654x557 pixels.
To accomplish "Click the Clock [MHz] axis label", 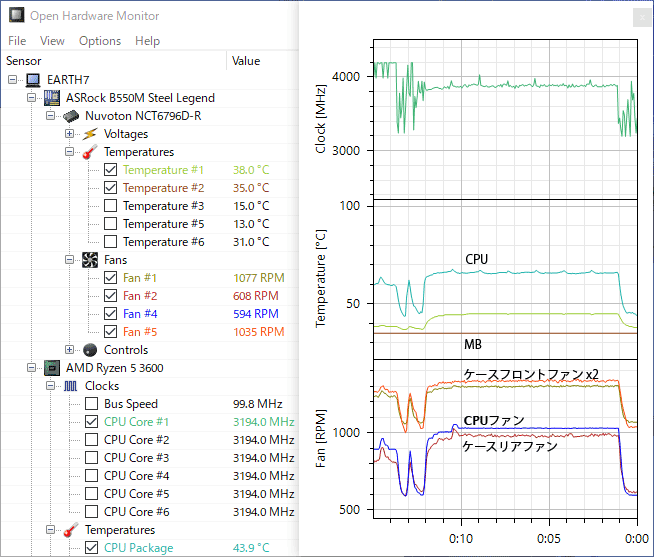I will point(320,119).
